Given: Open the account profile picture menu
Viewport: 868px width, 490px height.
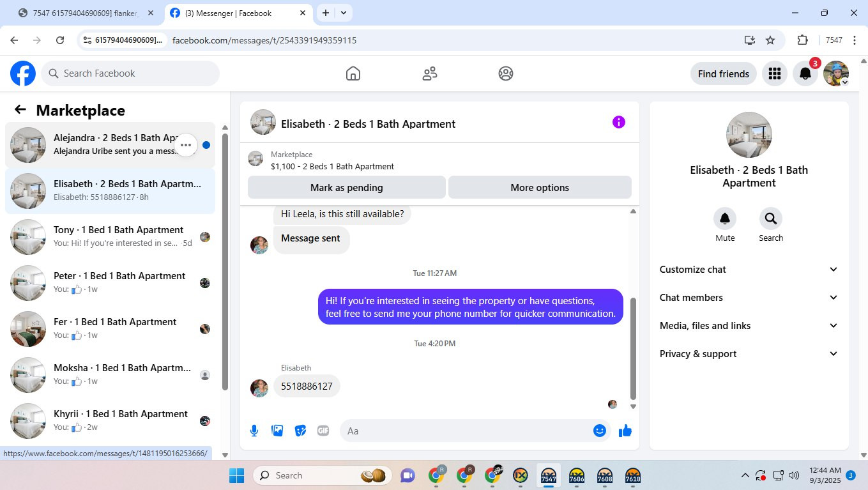Looking at the screenshot, I should (836, 73).
